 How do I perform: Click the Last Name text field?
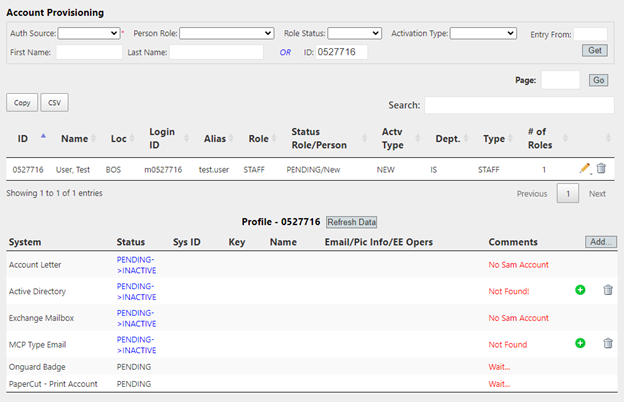tap(216, 52)
